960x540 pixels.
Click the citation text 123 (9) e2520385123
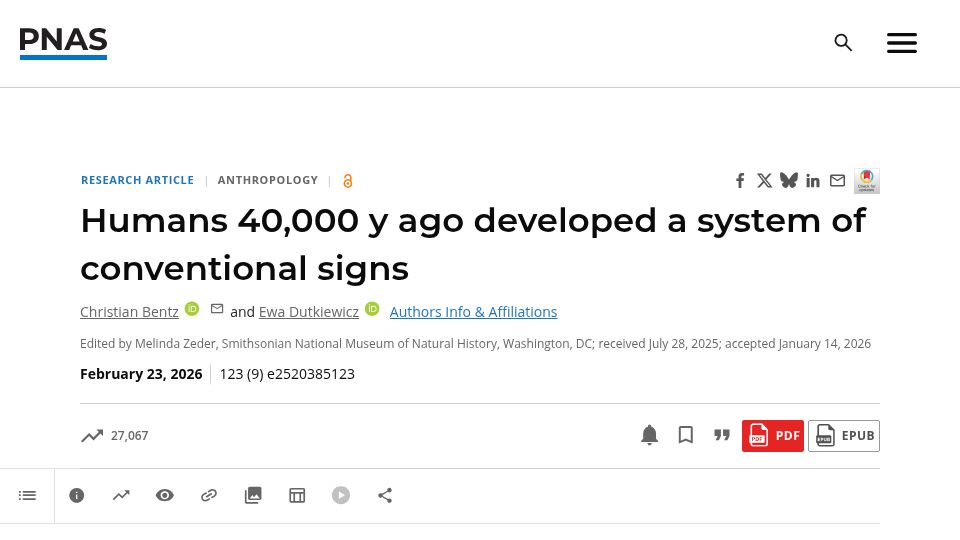pos(287,374)
